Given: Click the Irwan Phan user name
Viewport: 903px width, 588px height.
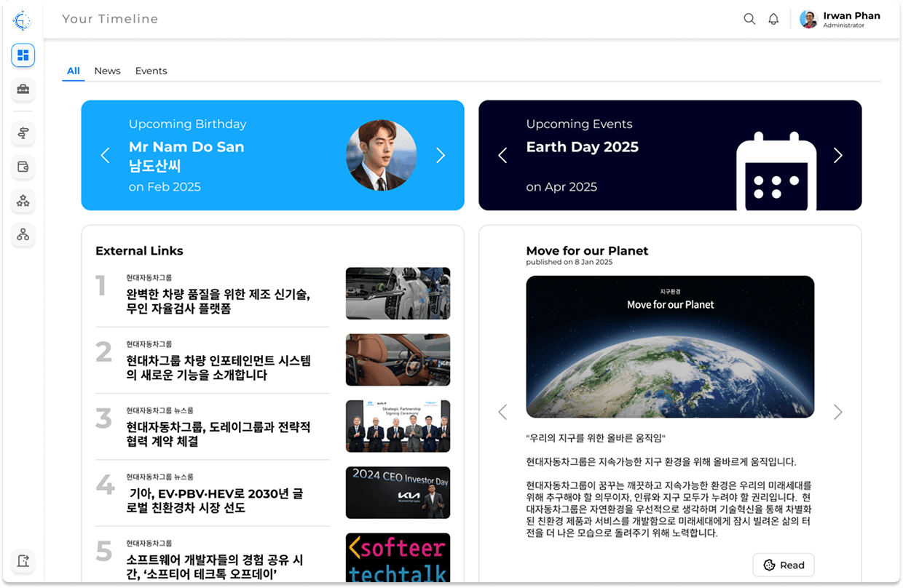Looking at the screenshot, I should (x=851, y=15).
